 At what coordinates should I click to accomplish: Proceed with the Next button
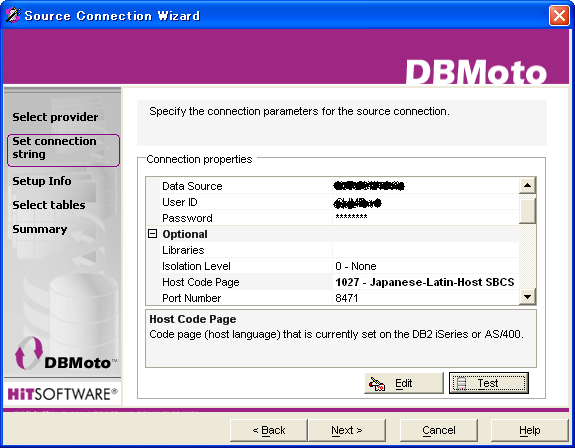pos(347,430)
